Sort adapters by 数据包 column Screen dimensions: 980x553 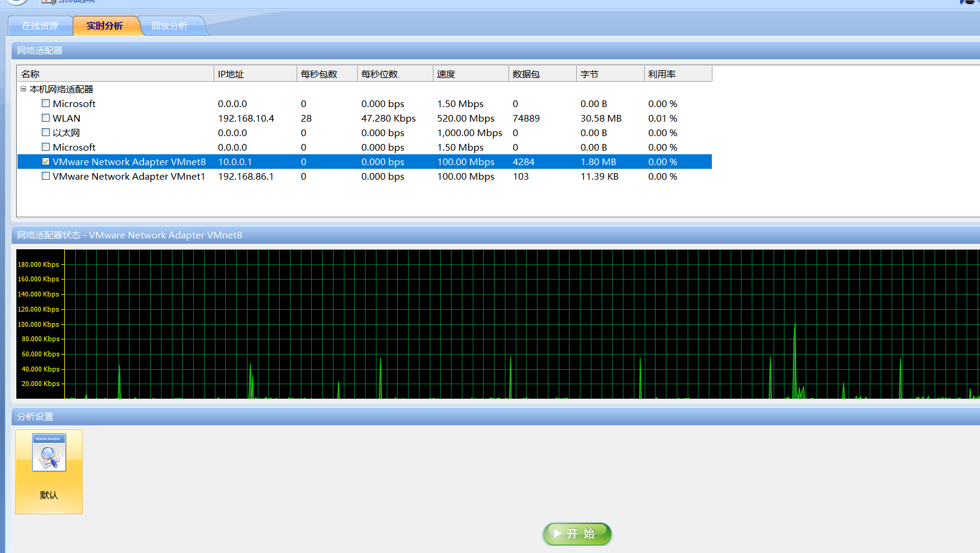(542, 74)
